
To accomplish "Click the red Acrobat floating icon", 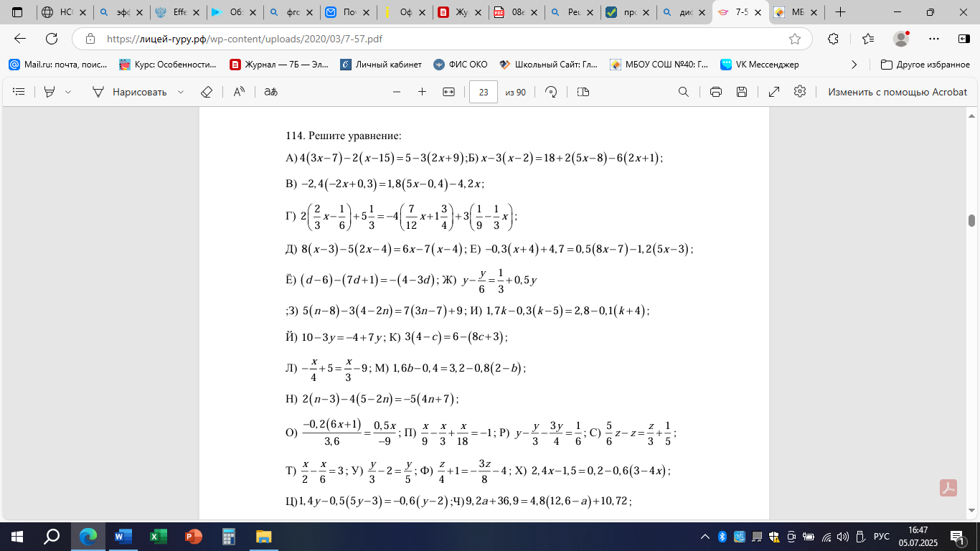I will point(949,488).
